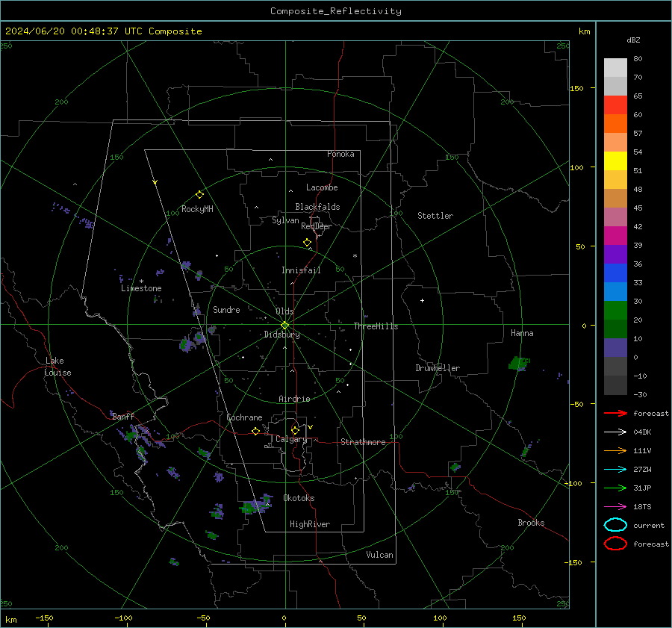Screen dimensions: 672x628
Task: Click the white 04DK arrow symbol
Action: pos(615,432)
